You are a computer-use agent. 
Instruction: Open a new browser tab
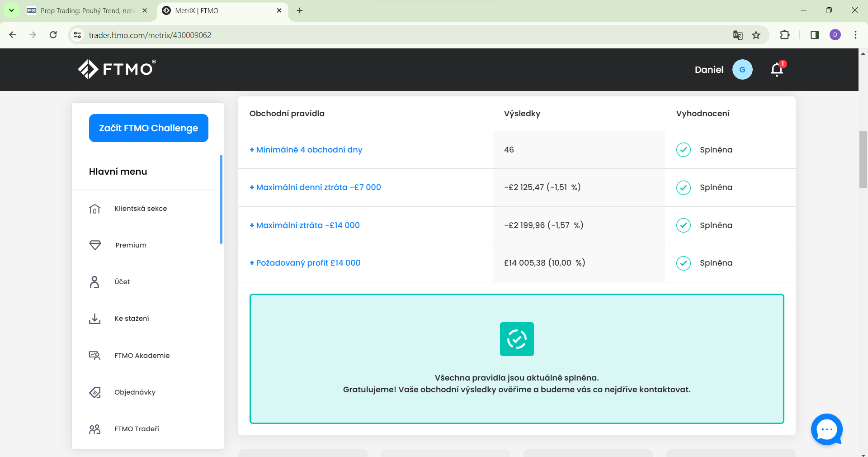300,10
